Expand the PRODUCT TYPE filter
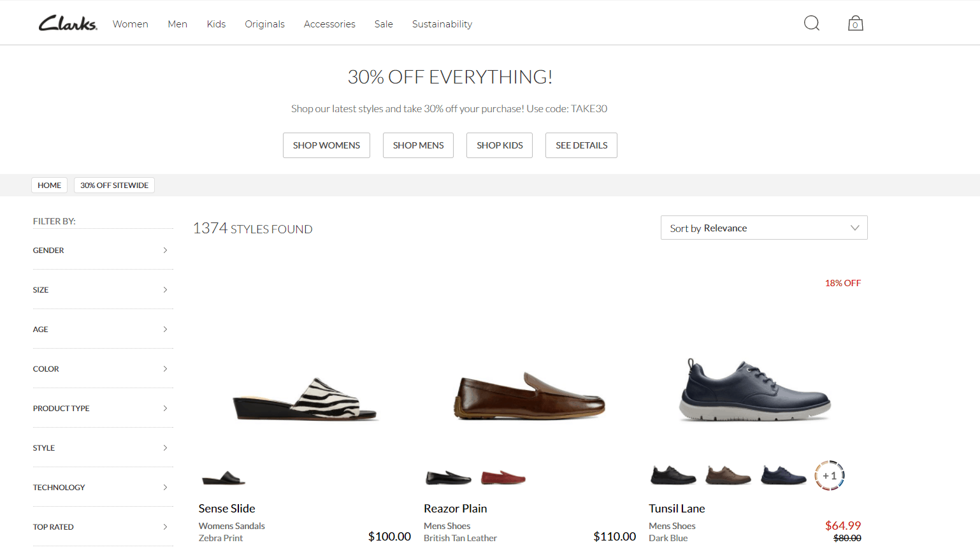980x552 pixels. point(103,409)
